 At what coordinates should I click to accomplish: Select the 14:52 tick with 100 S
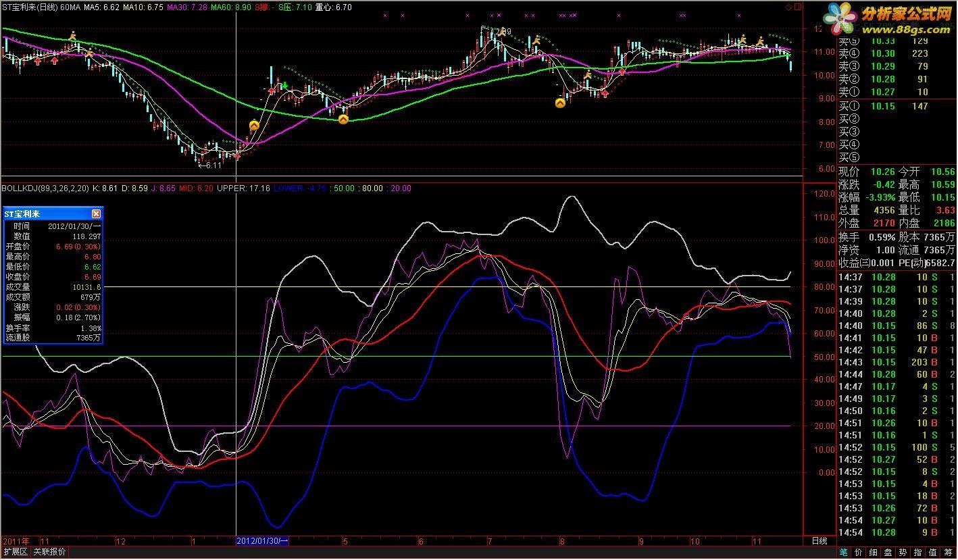[x=897, y=447]
